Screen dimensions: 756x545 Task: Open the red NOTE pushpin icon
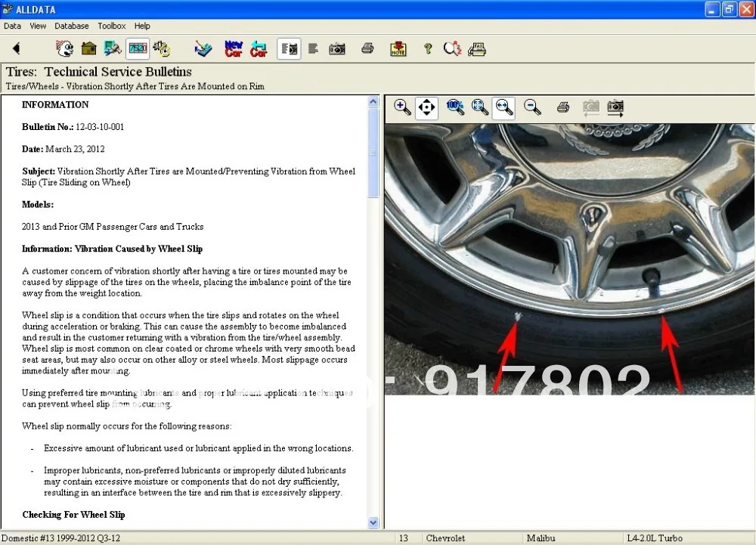(x=398, y=48)
